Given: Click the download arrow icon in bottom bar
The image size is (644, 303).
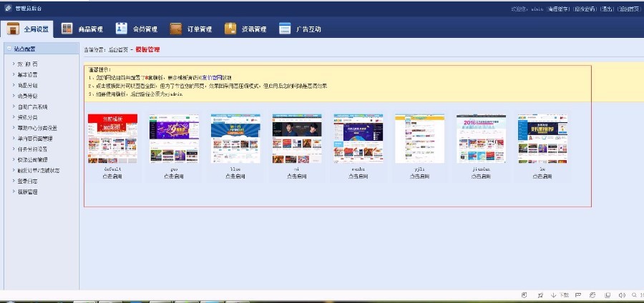Looking at the screenshot, I should point(554,295).
